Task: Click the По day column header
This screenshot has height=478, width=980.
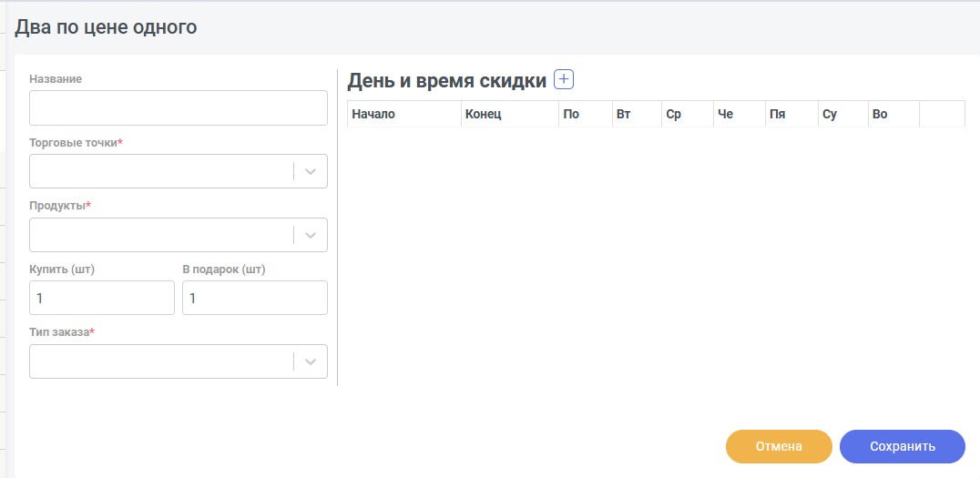Action: 586,115
